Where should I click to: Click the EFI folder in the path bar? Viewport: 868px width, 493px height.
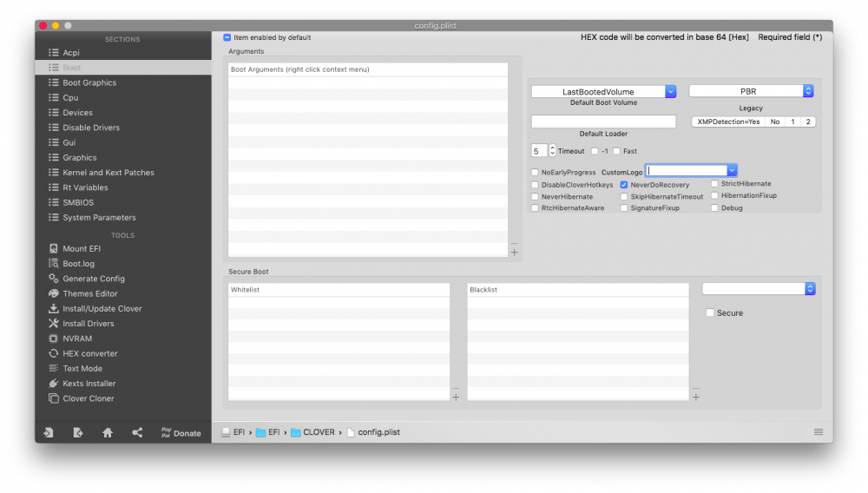pos(268,432)
